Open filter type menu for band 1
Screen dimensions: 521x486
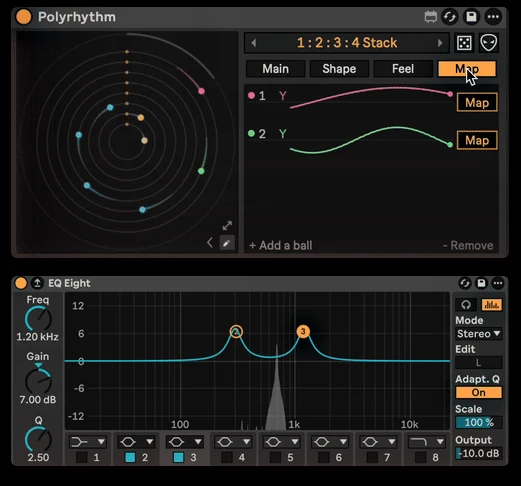pos(88,442)
